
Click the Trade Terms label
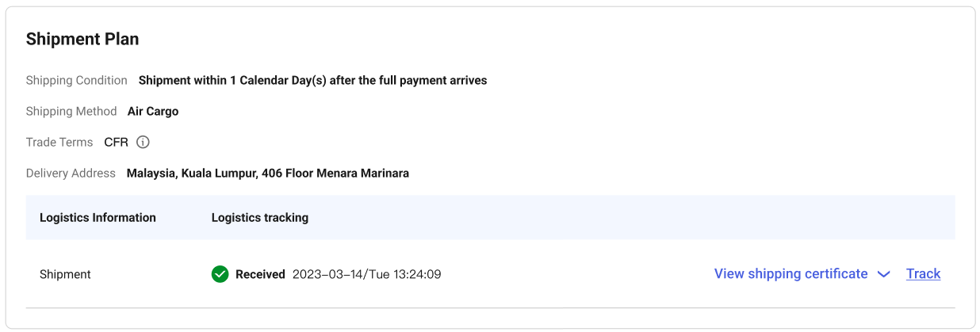pyautogui.click(x=59, y=143)
